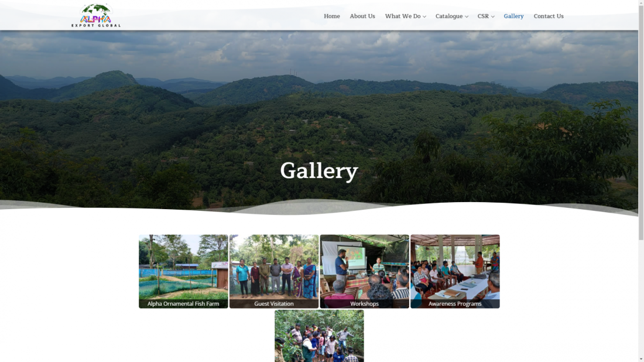The width and height of the screenshot is (644, 362).
Task: Click the Alpha Export Global logo
Action: pos(96,16)
